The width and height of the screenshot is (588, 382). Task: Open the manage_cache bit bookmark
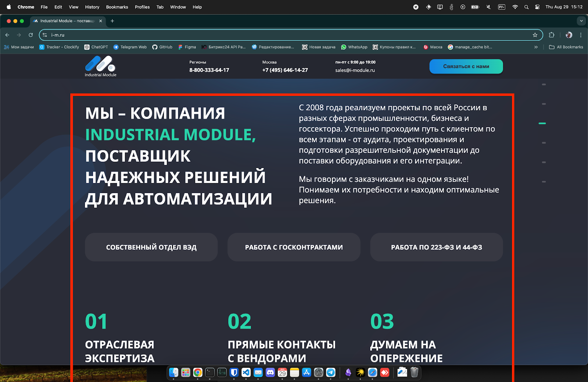[470, 47]
